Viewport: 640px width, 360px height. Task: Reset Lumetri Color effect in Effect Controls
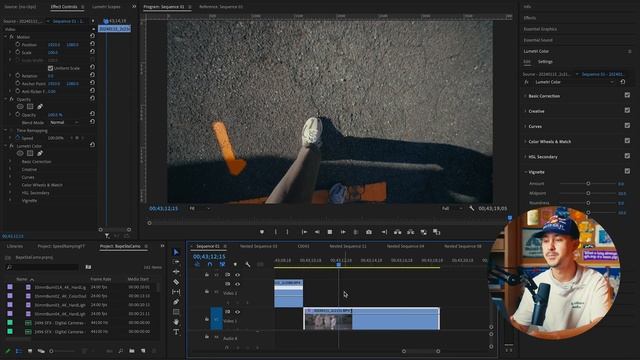(93, 145)
